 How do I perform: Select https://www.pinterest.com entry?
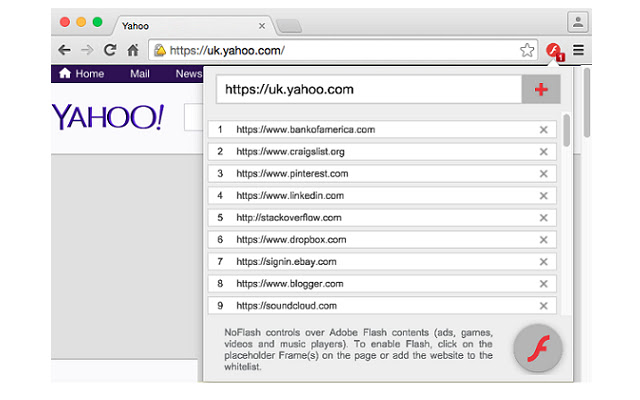[x=382, y=174]
